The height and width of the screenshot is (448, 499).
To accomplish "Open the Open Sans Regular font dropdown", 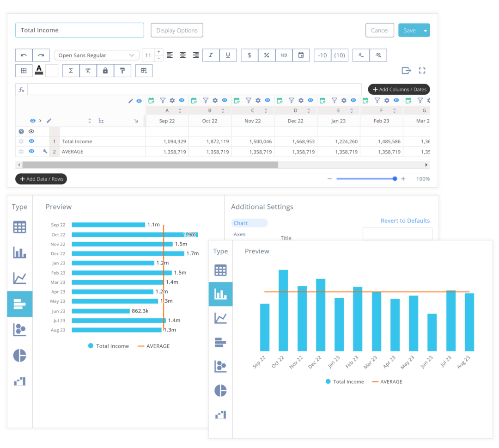I will tap(96, 55).
